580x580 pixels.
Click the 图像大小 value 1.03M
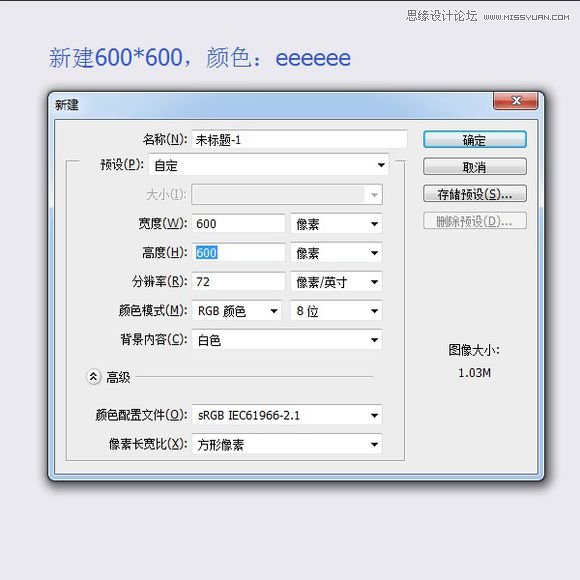(x=474, y=372)
